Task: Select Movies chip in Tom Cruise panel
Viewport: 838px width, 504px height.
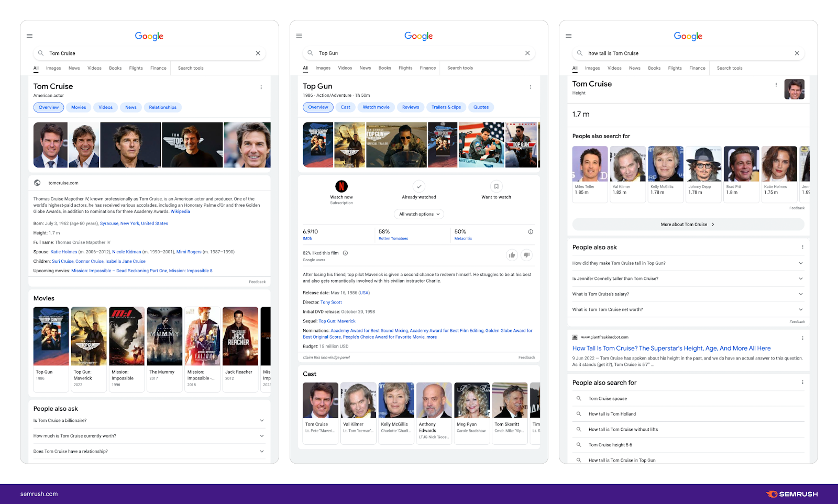Action: point(79,107)
